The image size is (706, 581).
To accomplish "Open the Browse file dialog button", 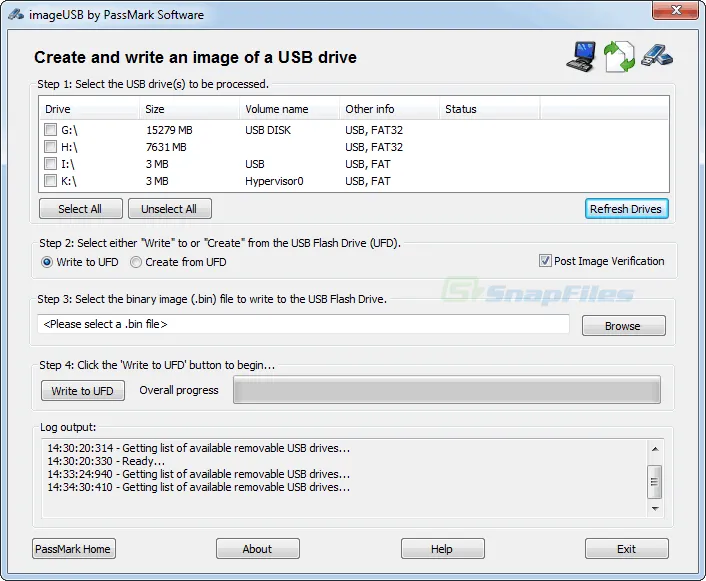I will click(x=624, y=326).
